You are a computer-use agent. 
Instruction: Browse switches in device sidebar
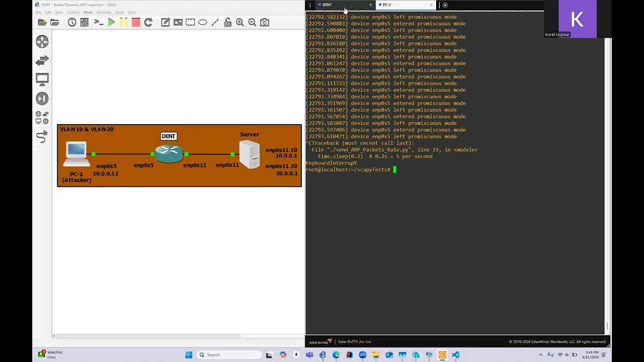[42, 60]
